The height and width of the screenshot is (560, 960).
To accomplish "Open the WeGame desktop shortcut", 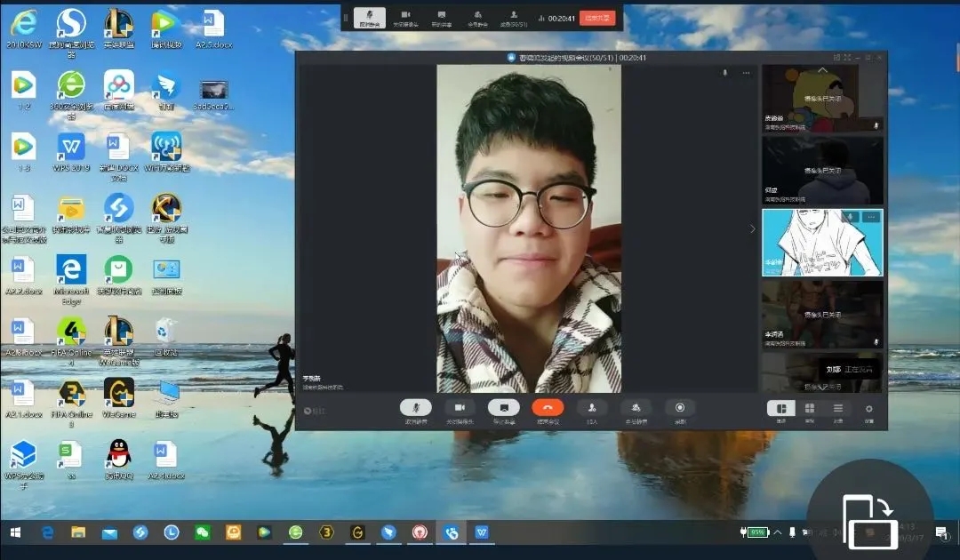I will (x=119, y=398).
